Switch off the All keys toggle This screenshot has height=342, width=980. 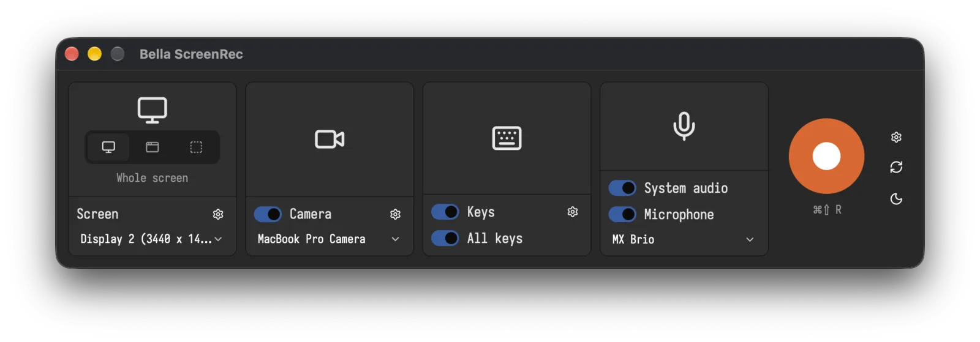[x=445, y=238]
